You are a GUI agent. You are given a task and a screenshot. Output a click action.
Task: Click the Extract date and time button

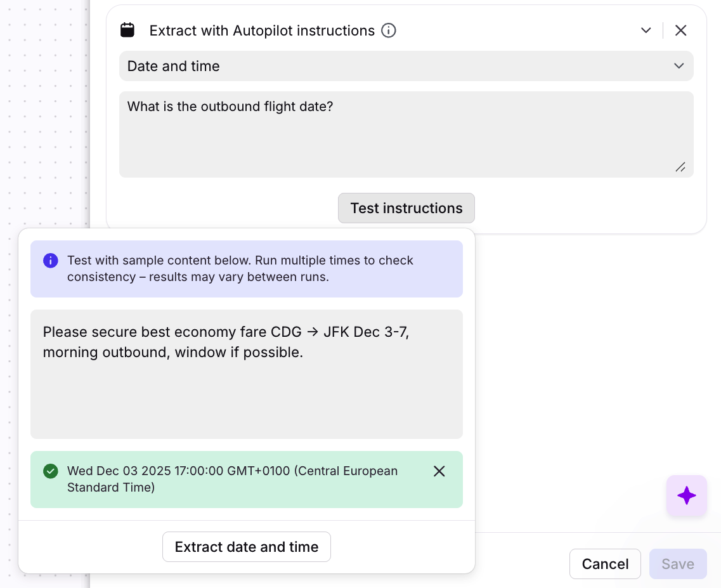(x=246, y=547)
